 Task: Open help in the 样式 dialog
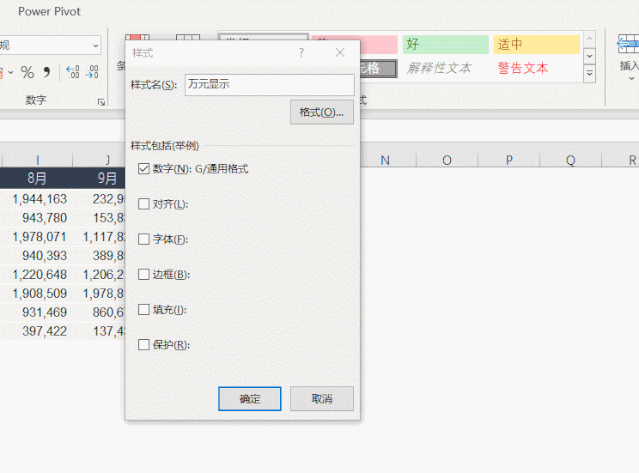coord(301,52)
